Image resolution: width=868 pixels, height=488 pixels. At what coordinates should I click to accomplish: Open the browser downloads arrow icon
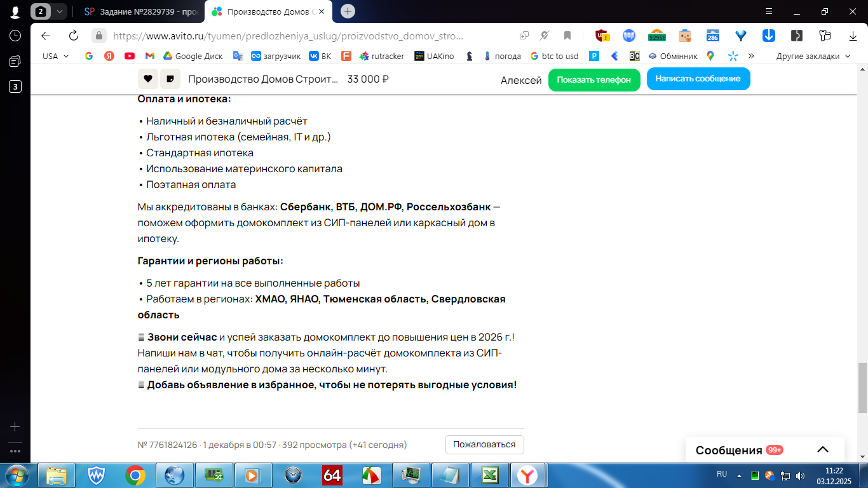click(853, 36)
